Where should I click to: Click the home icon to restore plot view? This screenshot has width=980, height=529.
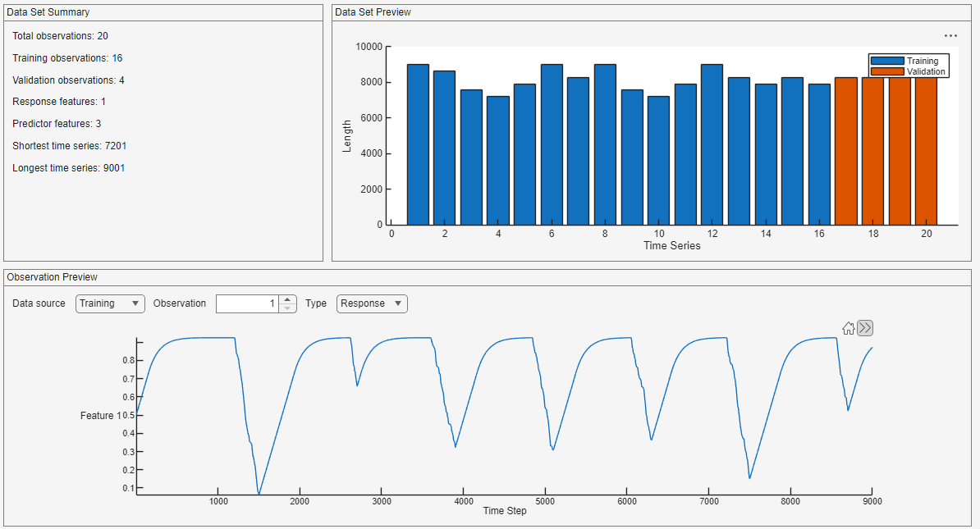[849, 328]
